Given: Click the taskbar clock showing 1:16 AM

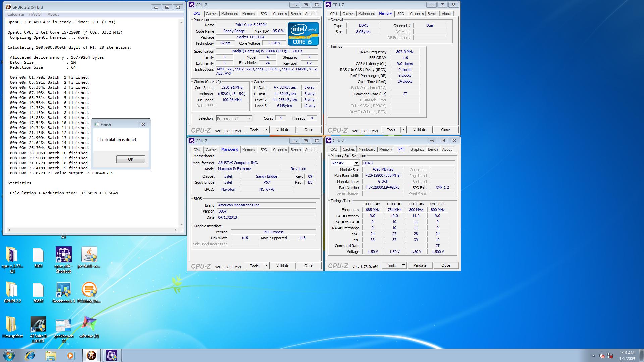Looking at the screenshot, I should click(627, 356).
